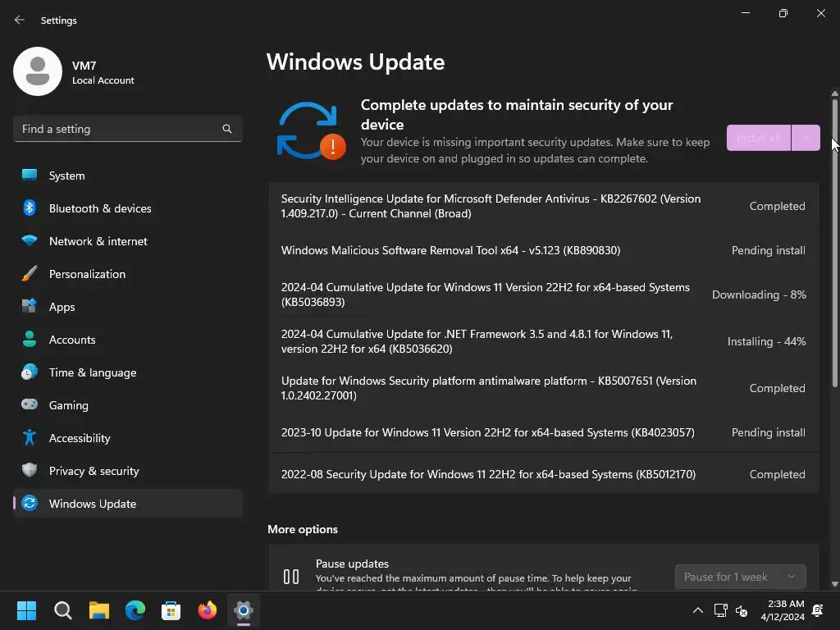Select antimalware platform update KB5007651 row

(x=544, y=388)
